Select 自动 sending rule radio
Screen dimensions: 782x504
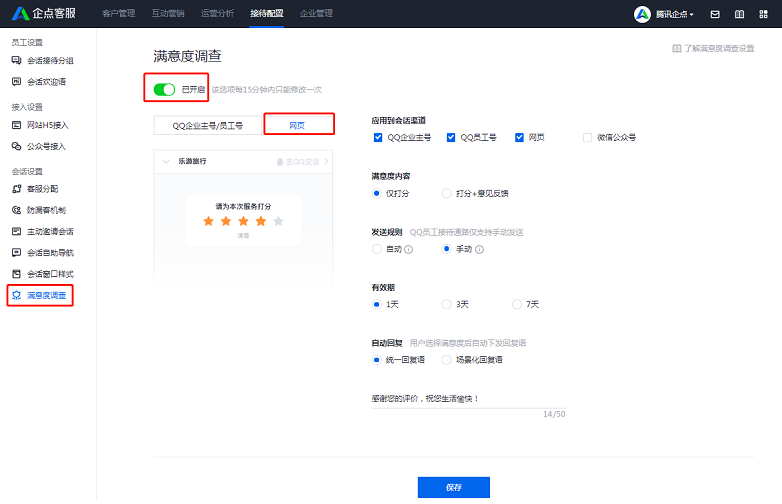pos(377,249)
